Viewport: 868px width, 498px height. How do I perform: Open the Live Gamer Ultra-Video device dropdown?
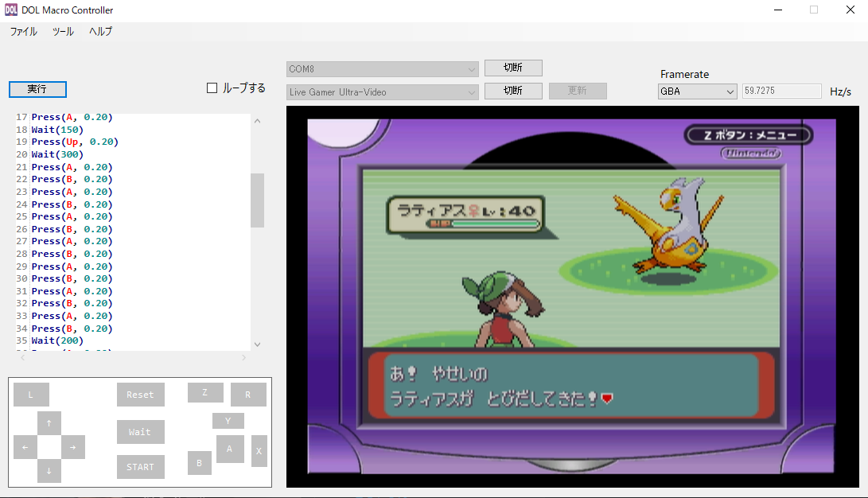(x=382, y=91)
